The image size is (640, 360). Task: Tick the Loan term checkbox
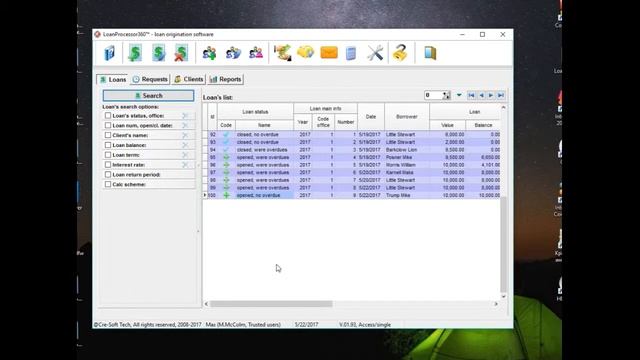coord(108,155)
